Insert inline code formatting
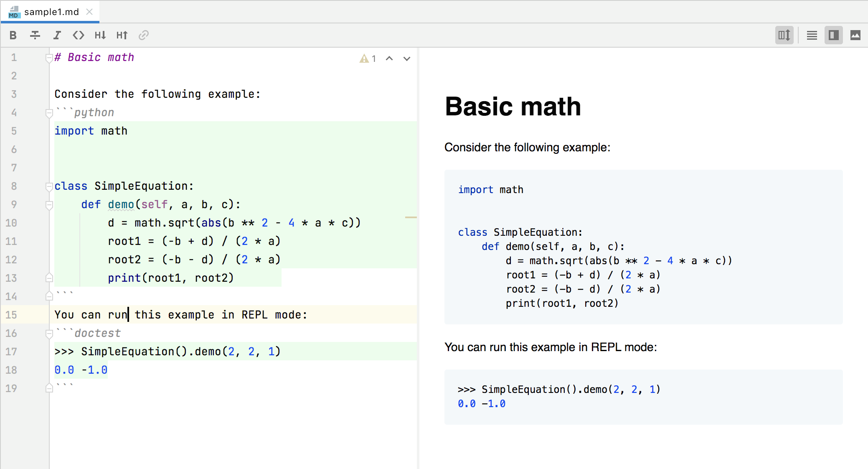This screenshot has height=469, width=868. pyautogui.click(x=79, y=35)
